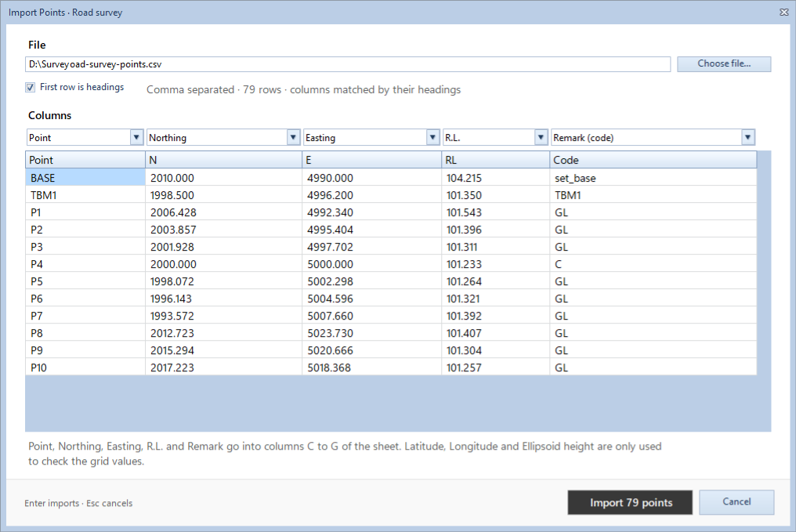This screenshot has width=796, height=532.
Task: Click easting value 5018.368
Action: click(371, 367)
